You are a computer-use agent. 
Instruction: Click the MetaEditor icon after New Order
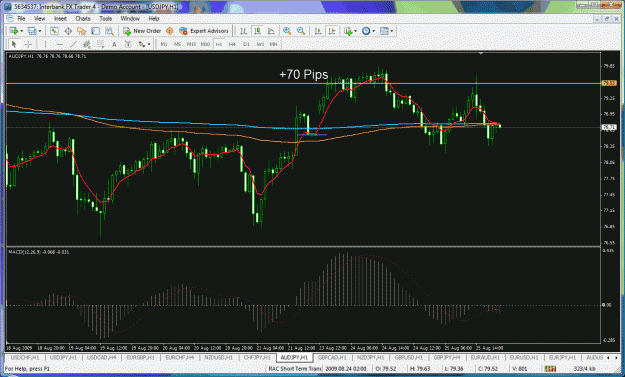pyautogui.click(x=169, y=31)
